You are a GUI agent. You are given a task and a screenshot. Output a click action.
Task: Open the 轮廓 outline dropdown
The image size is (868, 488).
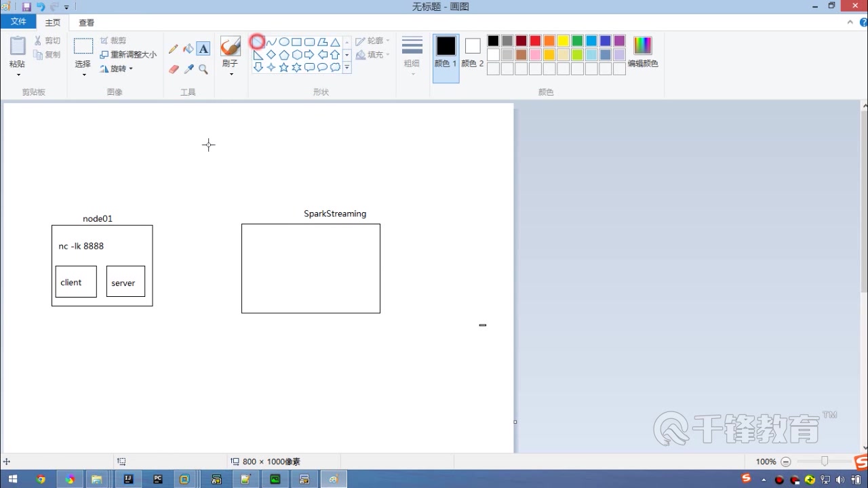(x=372, y=41)
